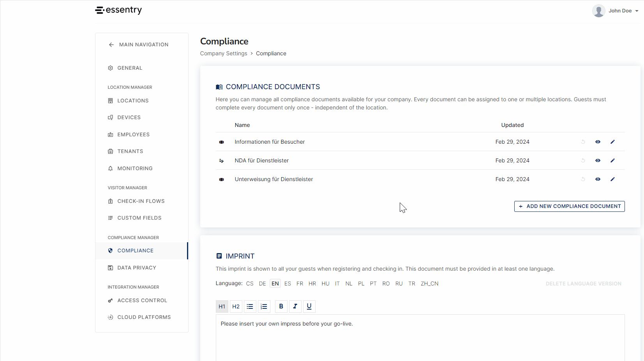This screenshot has width=644, height=361.
Task: Click the signature icon beside NDA für Dienstleister
Action: pyautogui.click(x=221, y=161)
